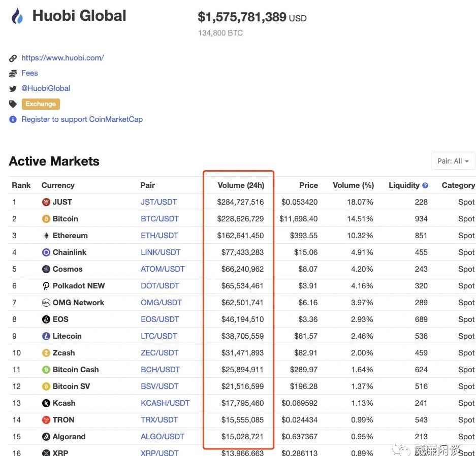
Task: Click the link chain icon beside huobi.com
Action: [x=13, y=58]
